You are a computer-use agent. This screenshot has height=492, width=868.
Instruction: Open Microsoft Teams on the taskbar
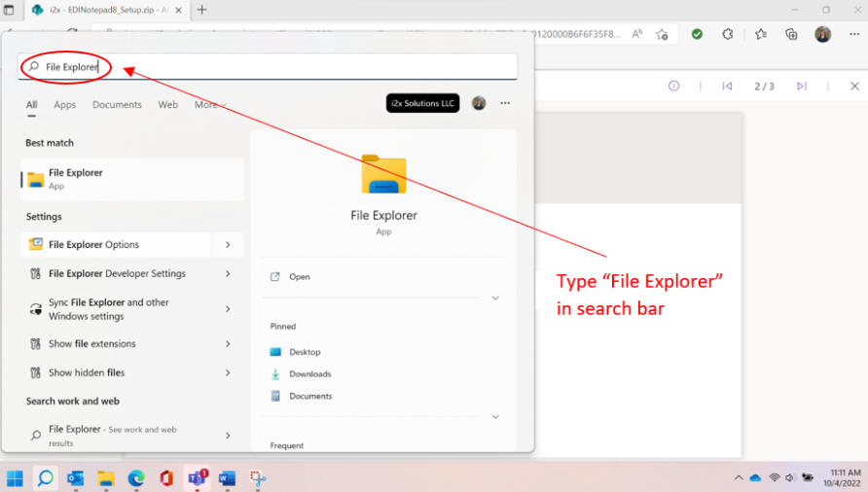click(x=198, y=477)
